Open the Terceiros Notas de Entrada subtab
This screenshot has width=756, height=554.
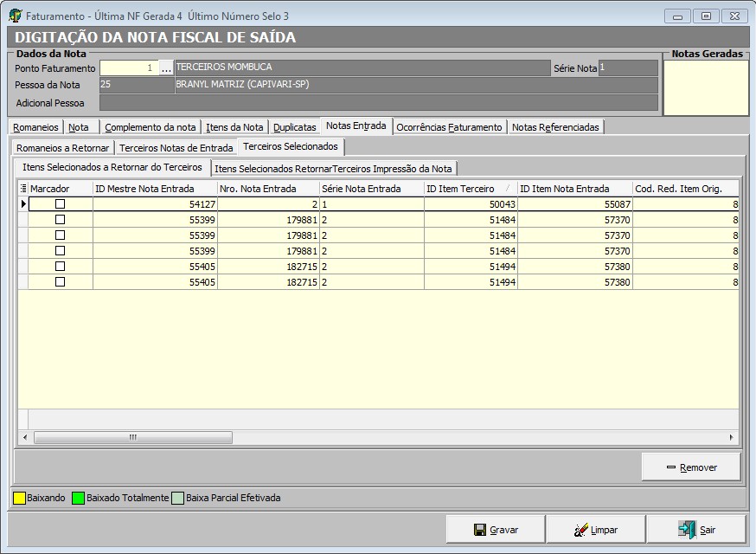click(x=176, y=148)
